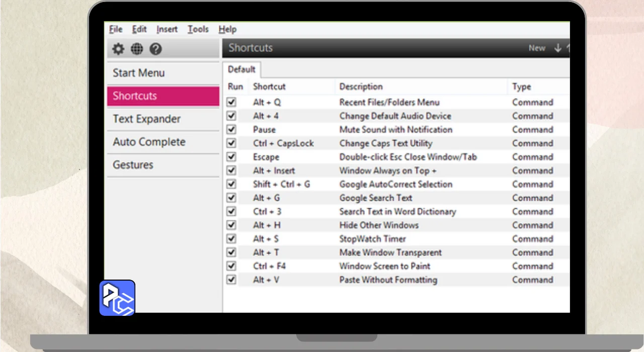Disable the Alt + V paste checkbox

click(231, 280)
